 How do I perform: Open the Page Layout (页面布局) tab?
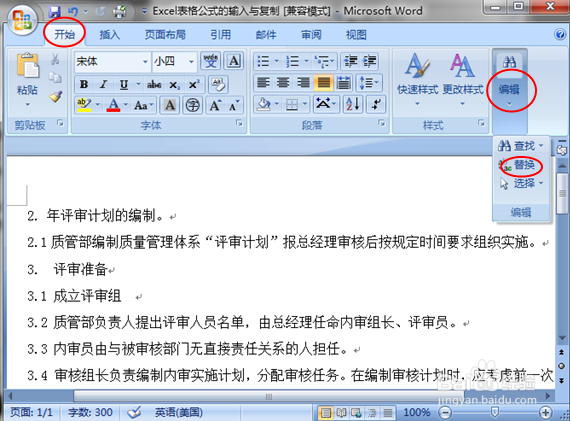[x=165, y=35]
